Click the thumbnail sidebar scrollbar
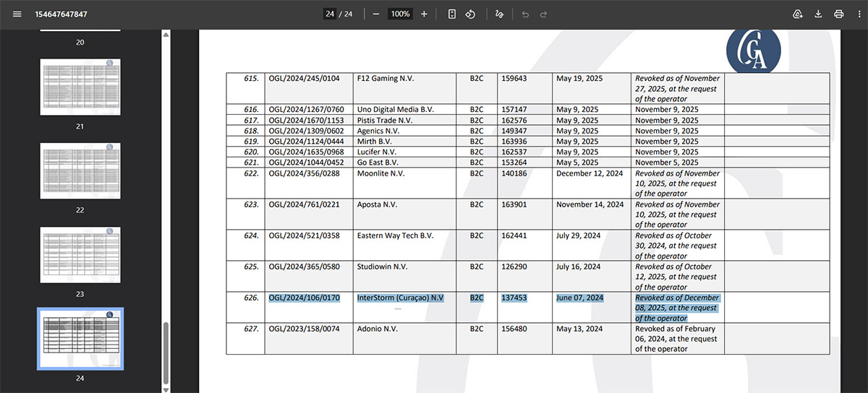 pos(165,353)
